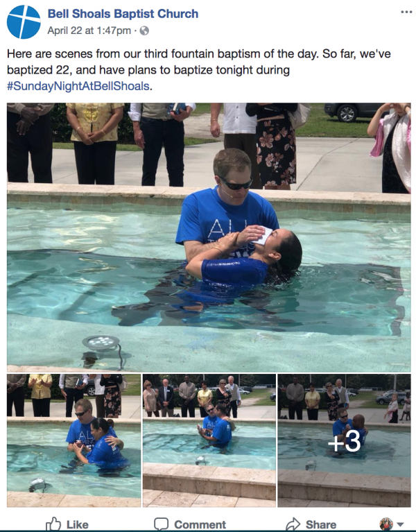Click the speech bubble Comment icon
Screen dimensions: 416x532
(x=161, y=524)
